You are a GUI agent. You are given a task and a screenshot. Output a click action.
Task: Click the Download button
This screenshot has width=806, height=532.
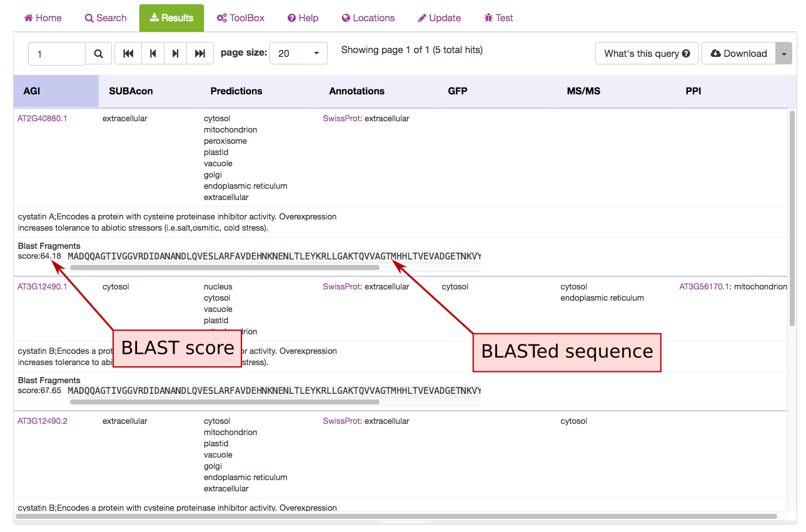pyautogui.click(x=738, y=54)
